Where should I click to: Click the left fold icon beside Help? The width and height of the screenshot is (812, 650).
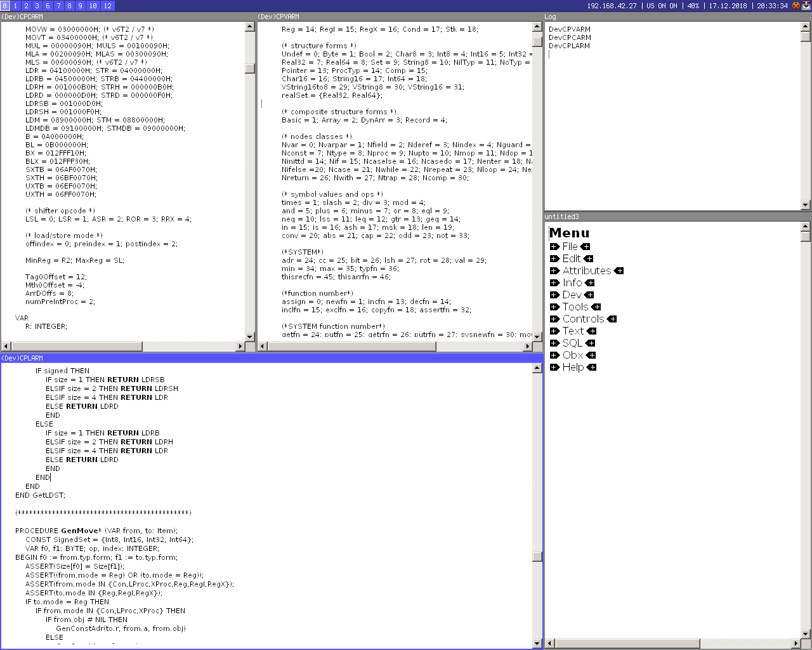click(554, 367)
